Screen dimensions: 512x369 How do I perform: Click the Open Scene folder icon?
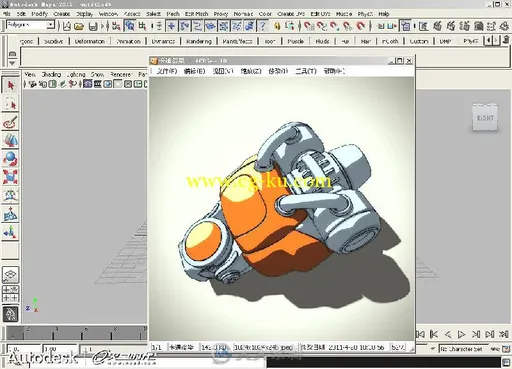coord(79,26)
